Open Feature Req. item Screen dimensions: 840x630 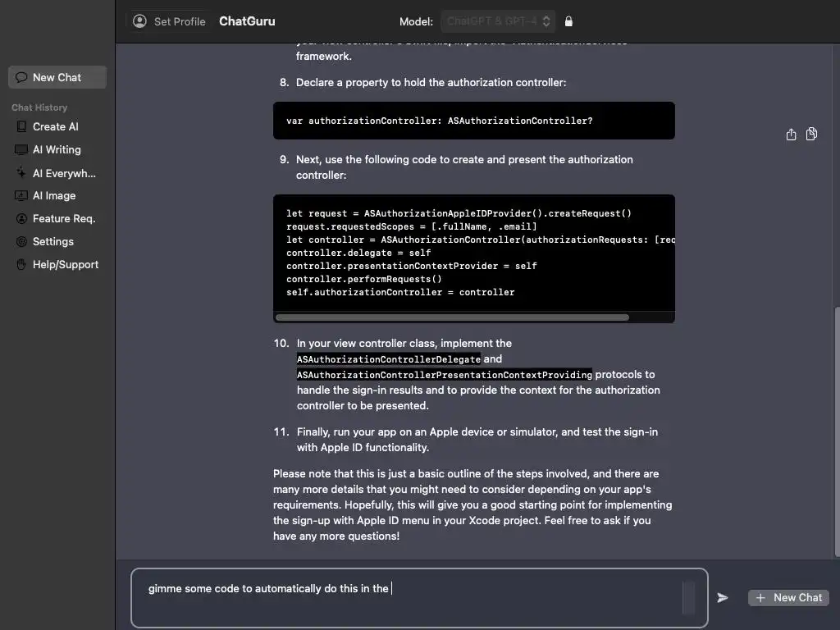64,218
